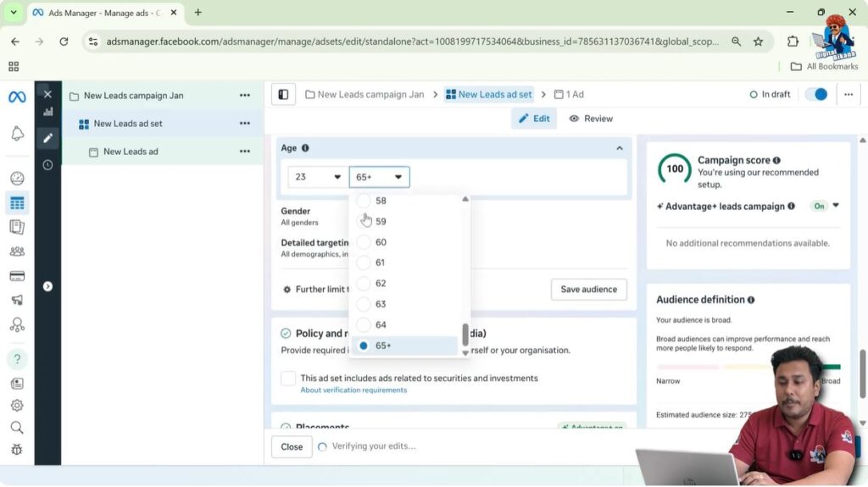Click the Close button
868x487 pixels.
tap(292, 446)
